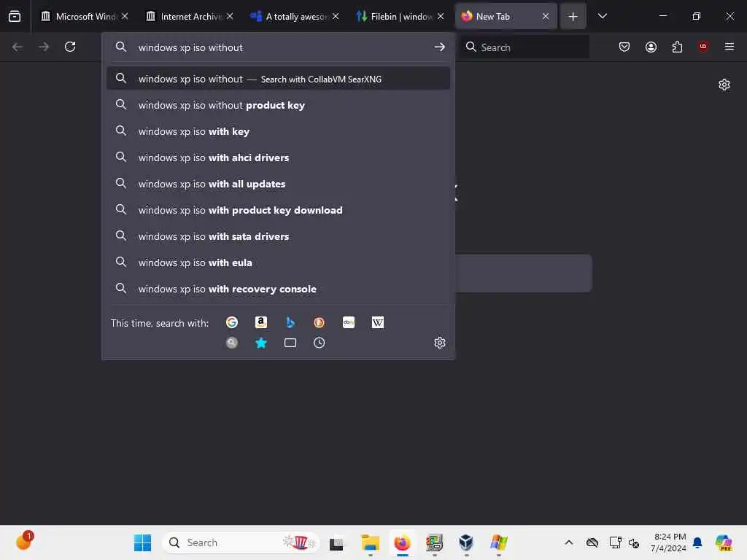
Task: Close the New Tab tab
Action: tap(546, 16)
